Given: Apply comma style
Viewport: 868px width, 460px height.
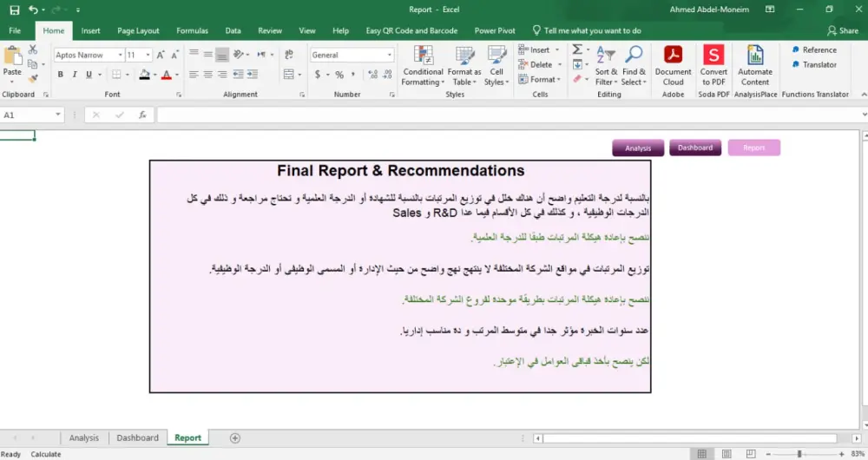Looking at the screenshot, I should pos(352,74).
